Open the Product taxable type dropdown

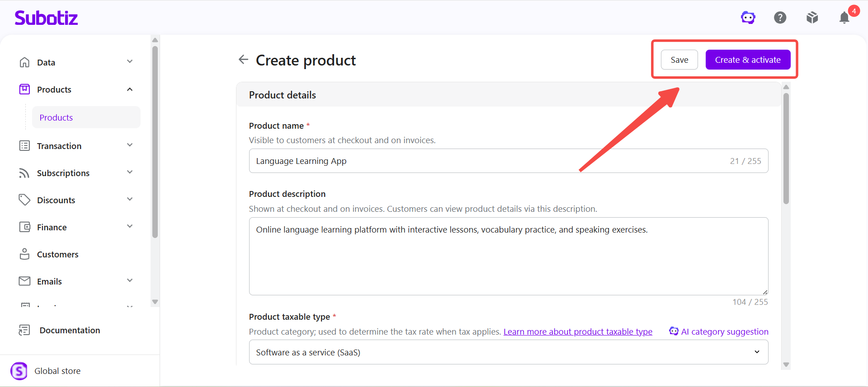pos(509,352)
